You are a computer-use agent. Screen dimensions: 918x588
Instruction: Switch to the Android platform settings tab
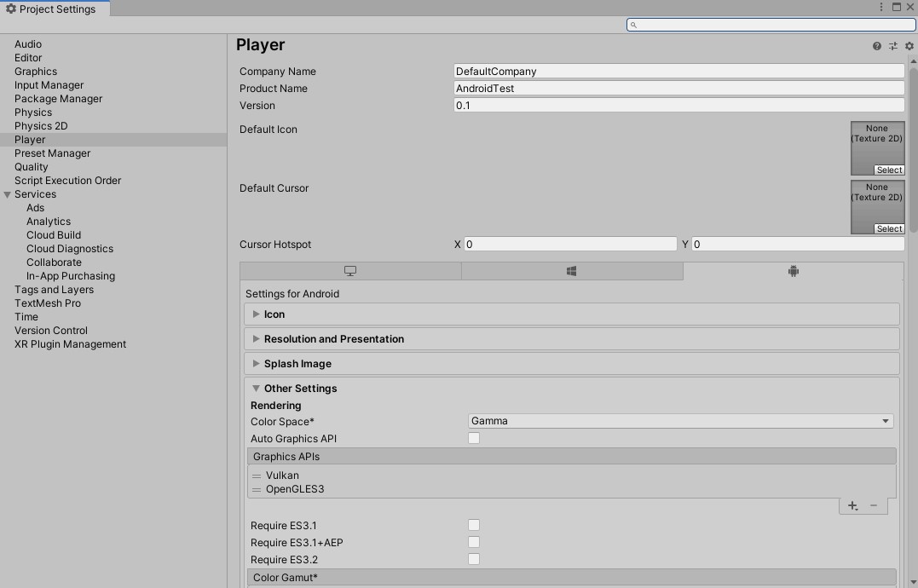tap(793, 271)
